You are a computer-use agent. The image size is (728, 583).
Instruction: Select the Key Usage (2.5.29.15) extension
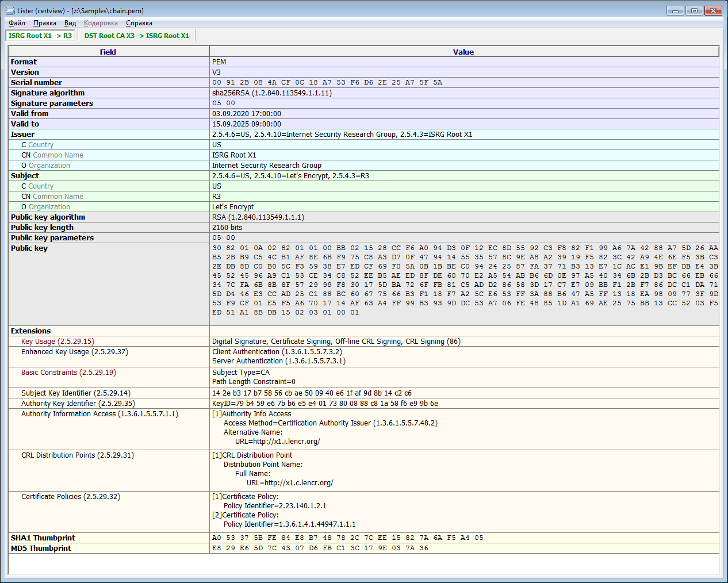click(x=58, y=342)
